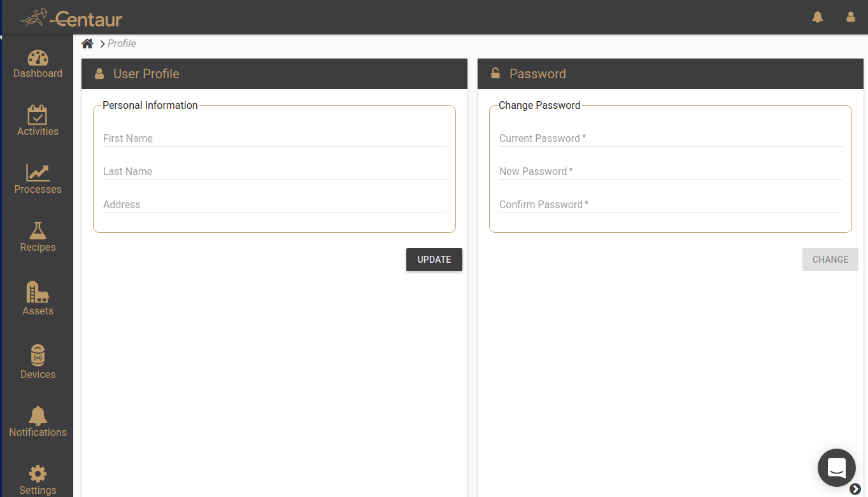Click the Centaur logo
Screen dimensions: 868x497
click(x=71, y=18)
